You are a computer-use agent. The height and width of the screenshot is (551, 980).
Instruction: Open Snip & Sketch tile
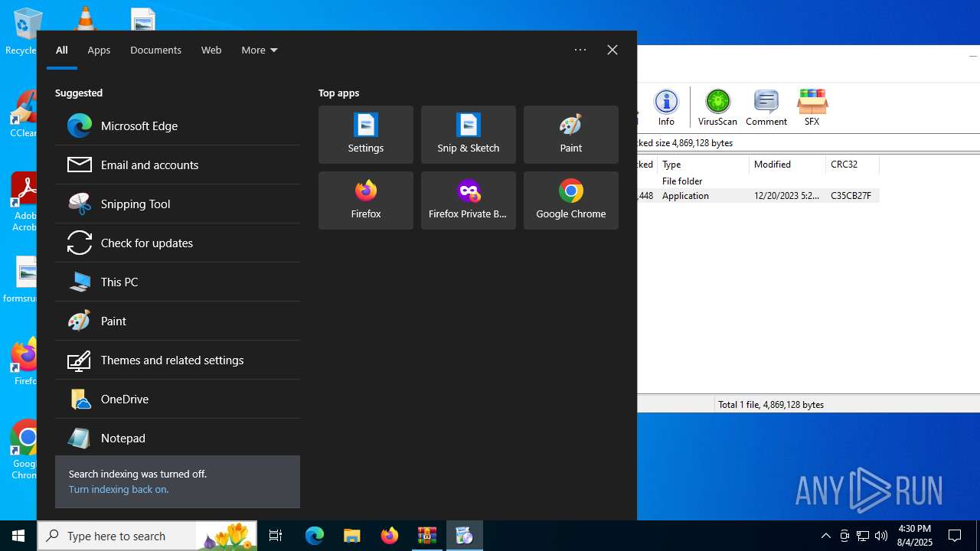point(469,135)
